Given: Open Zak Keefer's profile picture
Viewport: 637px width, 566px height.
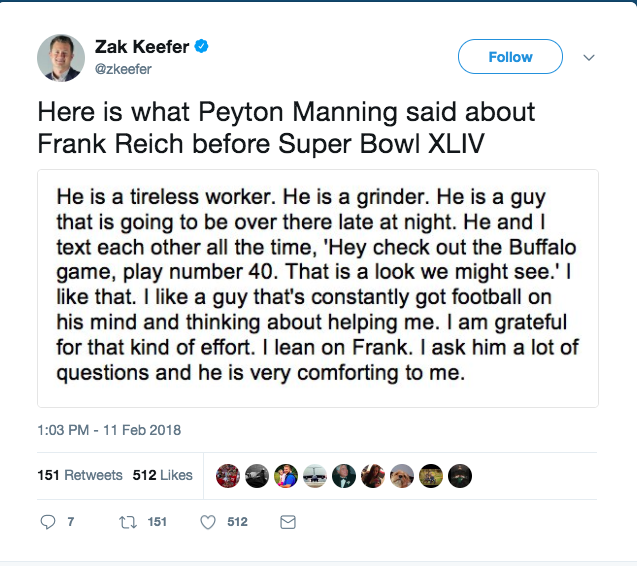Looking at the screenshot, I should coord(61,58).
